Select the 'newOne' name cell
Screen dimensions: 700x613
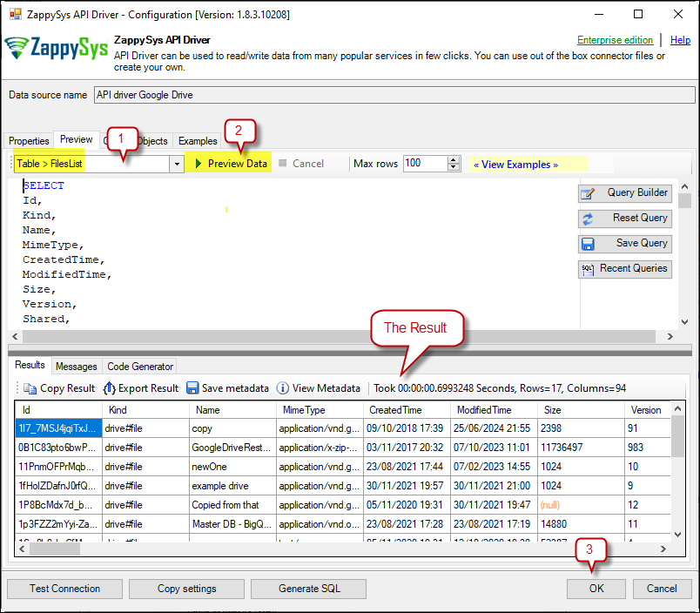232,467
